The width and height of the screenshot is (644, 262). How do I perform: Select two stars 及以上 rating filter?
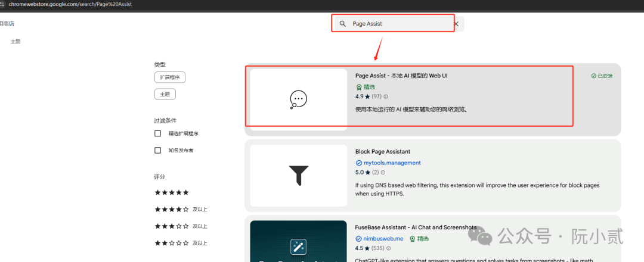[x=181, y=243]
